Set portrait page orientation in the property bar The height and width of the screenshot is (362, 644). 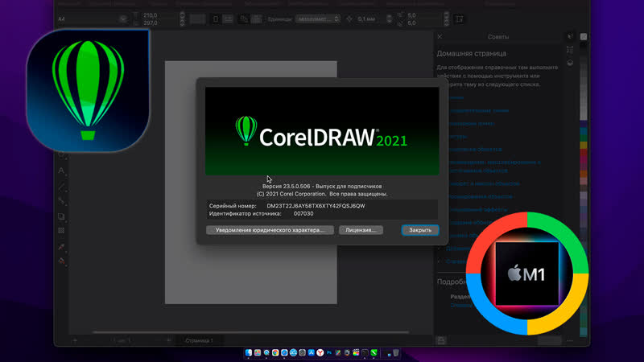click(x=216, y=19)
